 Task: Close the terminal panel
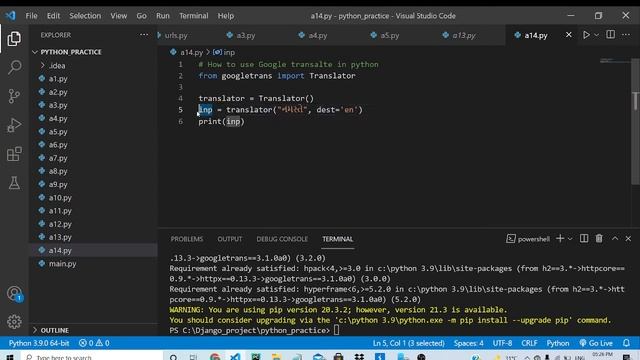coord(628,239)
